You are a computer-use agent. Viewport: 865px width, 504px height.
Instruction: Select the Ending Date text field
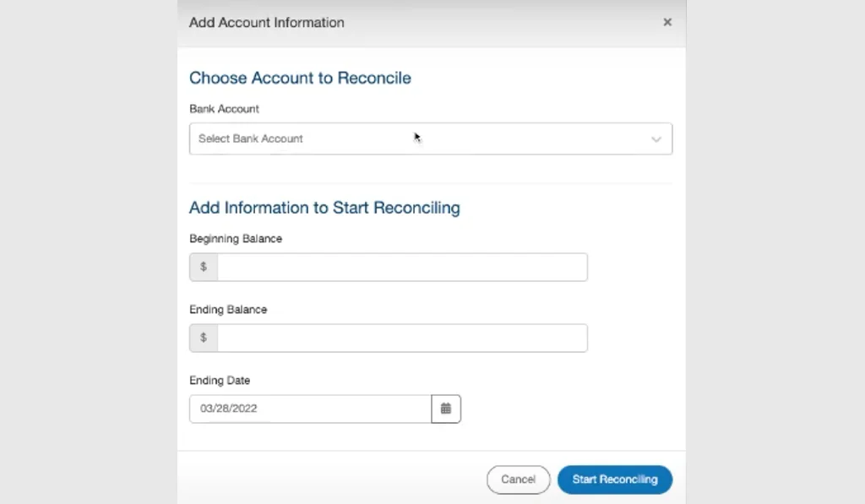coord(310,409)
